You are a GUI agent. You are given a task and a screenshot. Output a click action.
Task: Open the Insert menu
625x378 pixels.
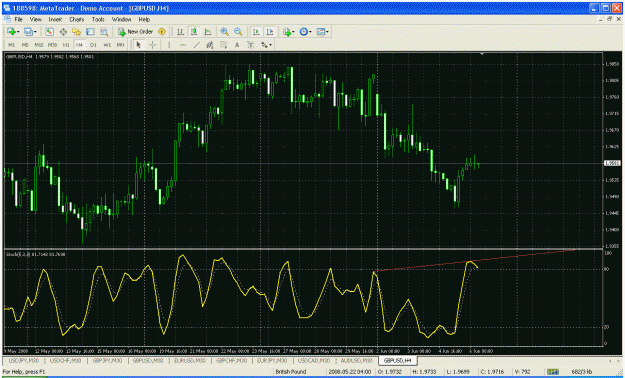[55, 19]
